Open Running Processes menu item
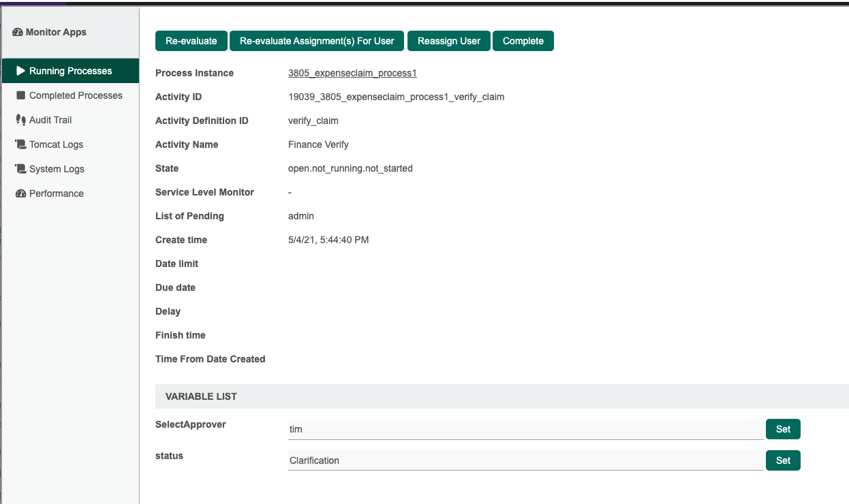 [x=70, y=71]
